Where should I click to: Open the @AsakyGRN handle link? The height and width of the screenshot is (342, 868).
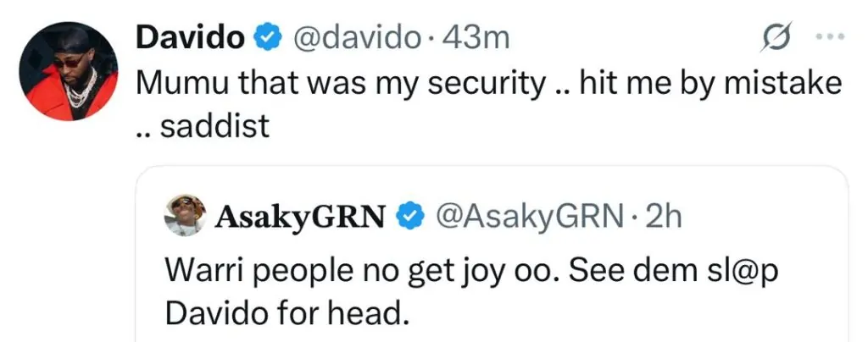(527, 218)
